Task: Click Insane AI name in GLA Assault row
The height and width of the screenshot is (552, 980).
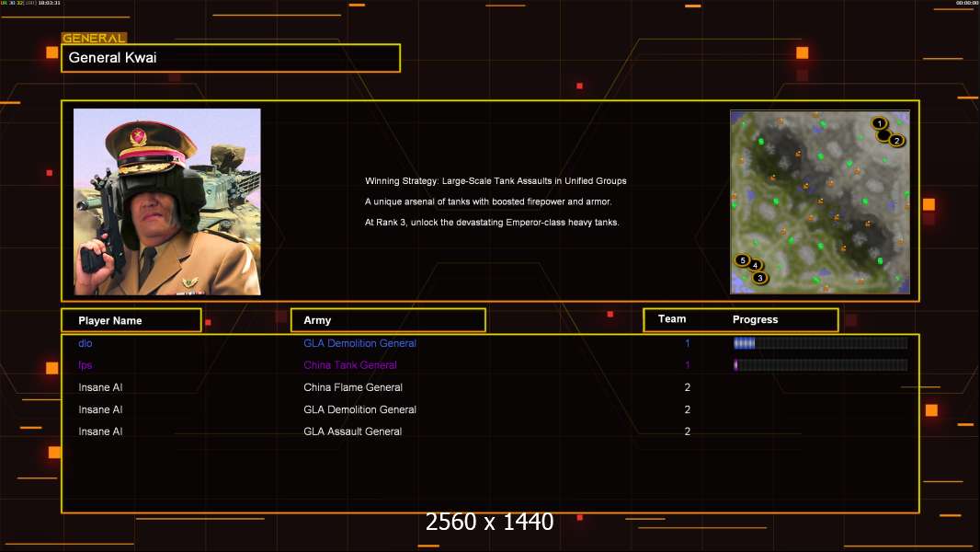Action: 100,431
